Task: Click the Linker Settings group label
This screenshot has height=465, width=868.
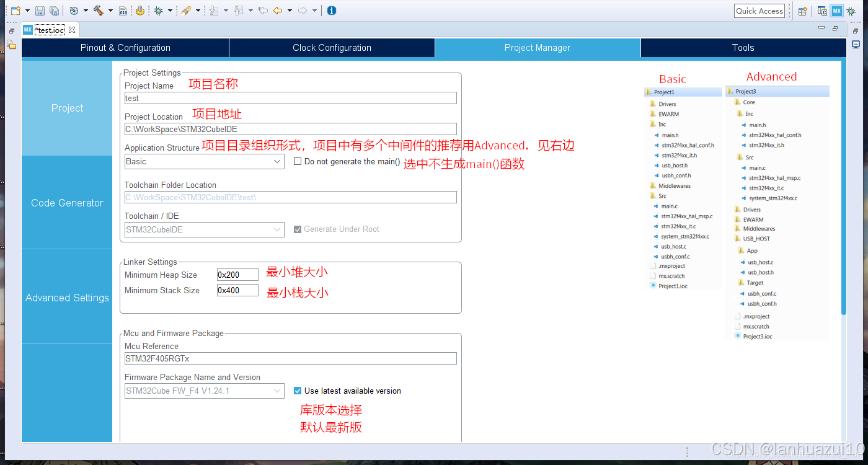Action: pos(150,262)
